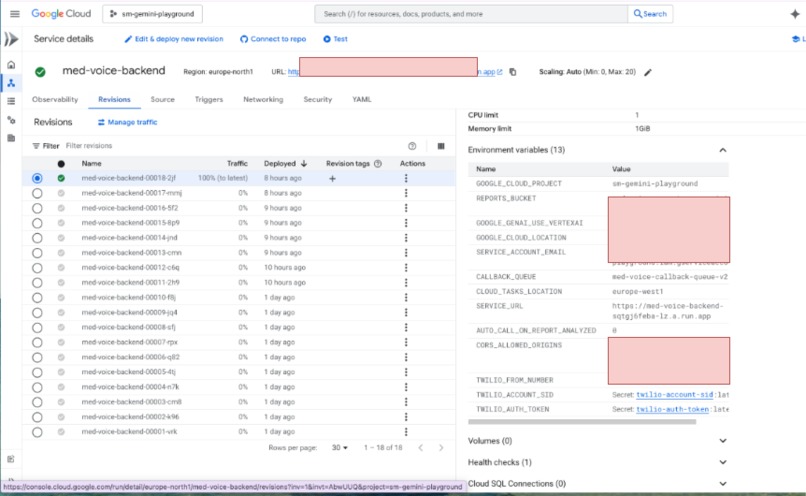Click the Cloud Run product icon
806x496 pixels.
[x=11, y=39]
